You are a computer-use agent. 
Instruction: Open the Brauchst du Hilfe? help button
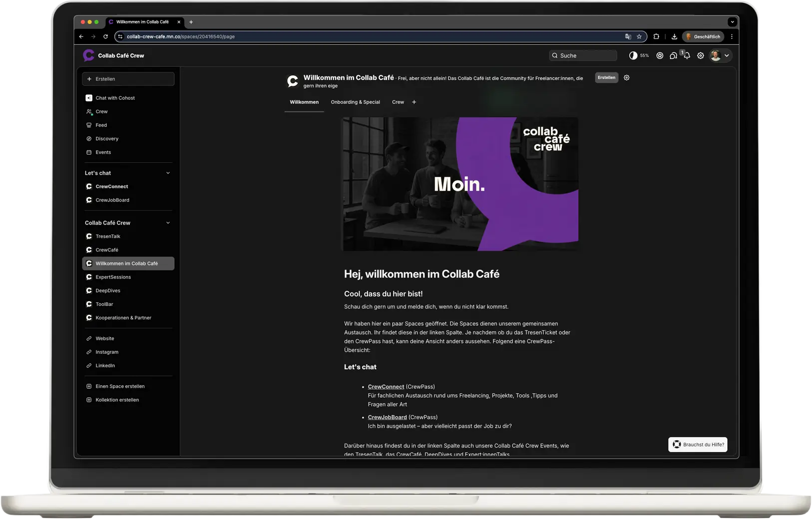[698, 445]
